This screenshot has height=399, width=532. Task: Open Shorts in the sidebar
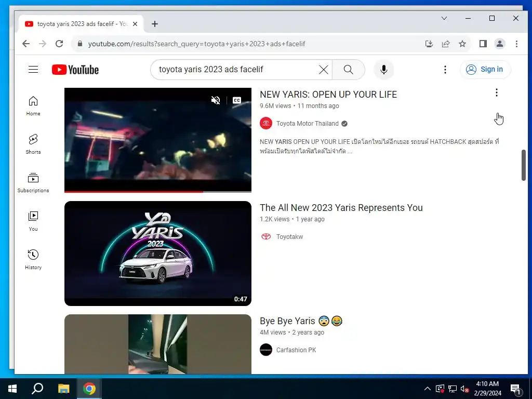(33, 144)
